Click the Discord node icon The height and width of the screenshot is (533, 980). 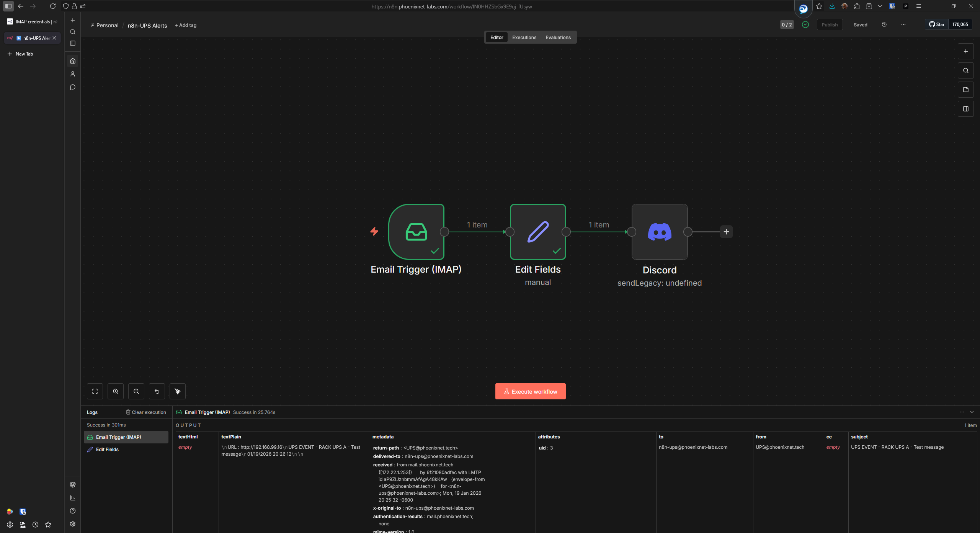(x=659, y=232)
